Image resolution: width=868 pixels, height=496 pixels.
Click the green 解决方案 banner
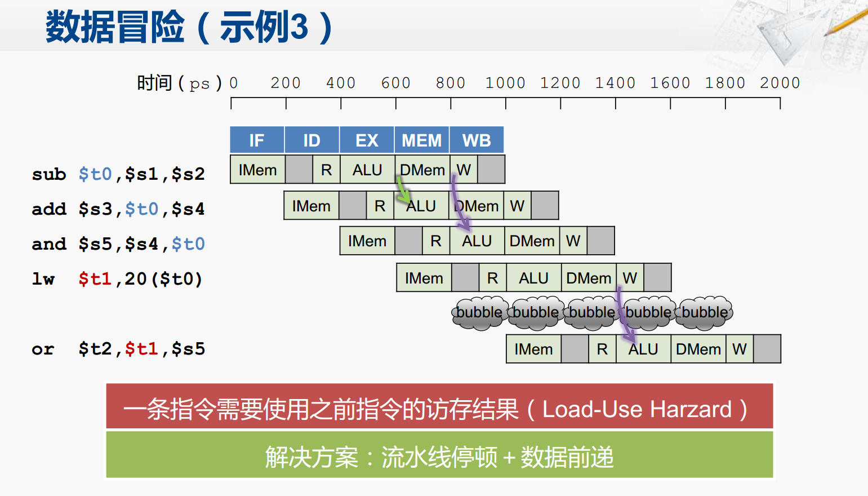439,455
